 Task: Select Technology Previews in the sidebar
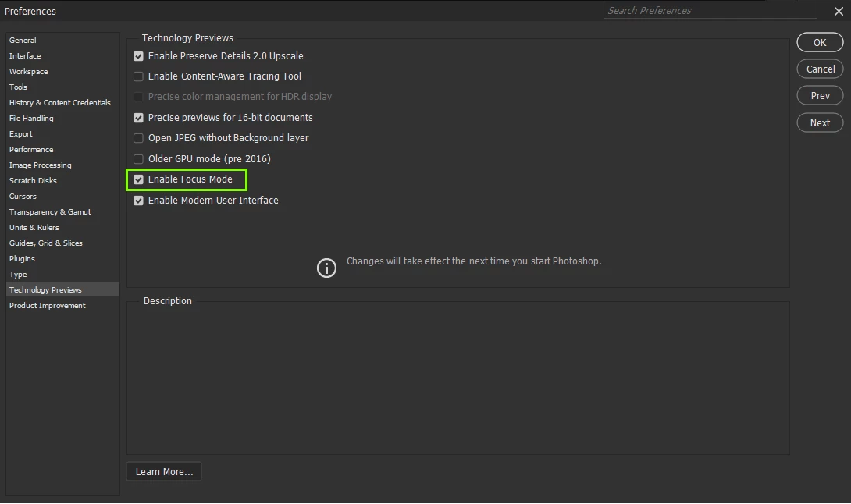(x=62, y=289)
